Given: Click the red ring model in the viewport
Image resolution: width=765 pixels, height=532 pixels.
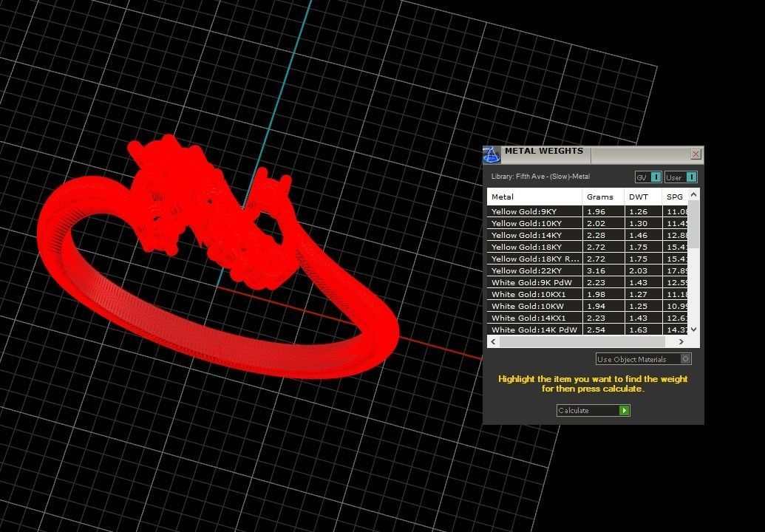Looking at the screenshot, I should pos(218,257).
